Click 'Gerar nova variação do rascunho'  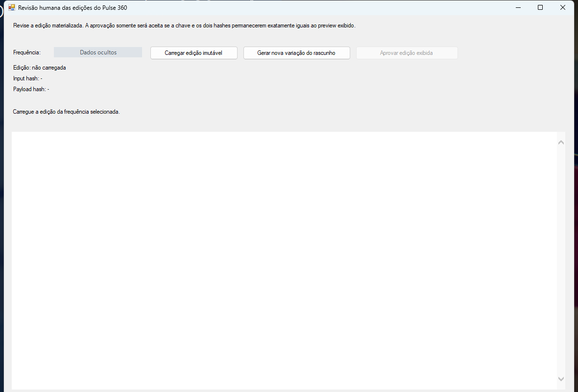(x=297, y=53)
